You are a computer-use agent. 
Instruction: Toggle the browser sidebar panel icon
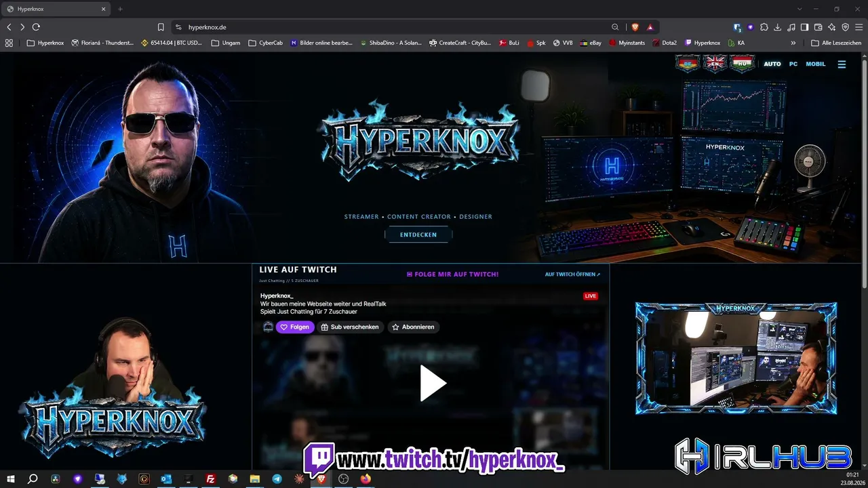[805, 27]
